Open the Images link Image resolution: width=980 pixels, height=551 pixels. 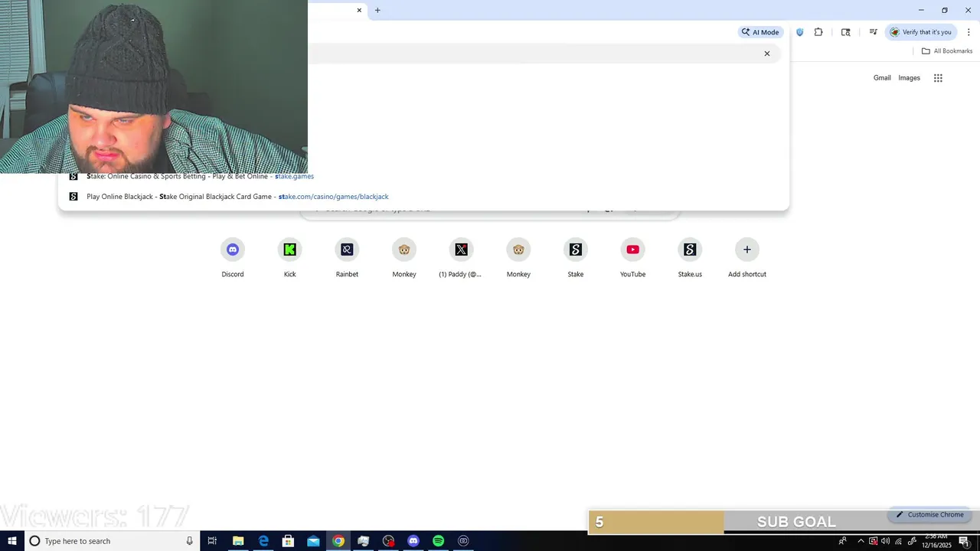tap(909, 78)
